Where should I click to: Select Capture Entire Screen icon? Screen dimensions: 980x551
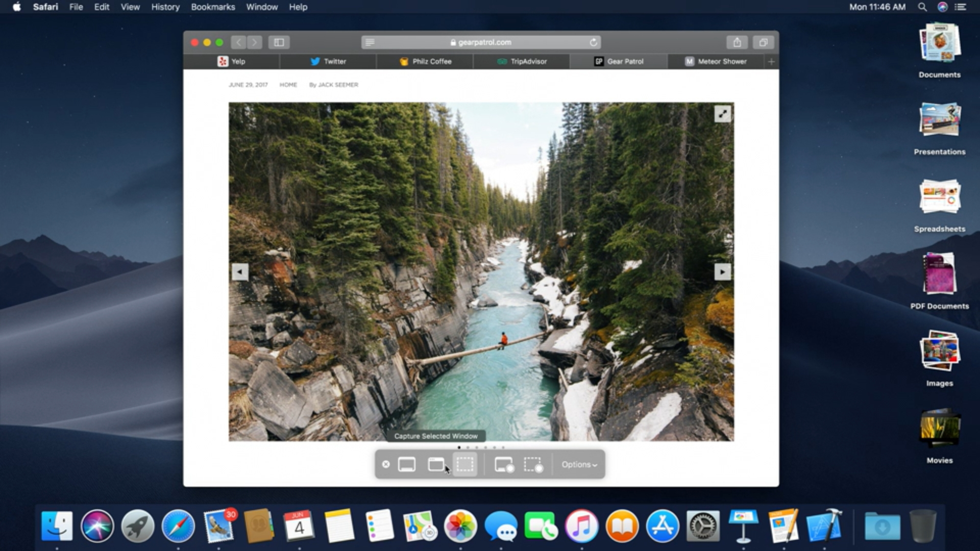tap(406, 464)
